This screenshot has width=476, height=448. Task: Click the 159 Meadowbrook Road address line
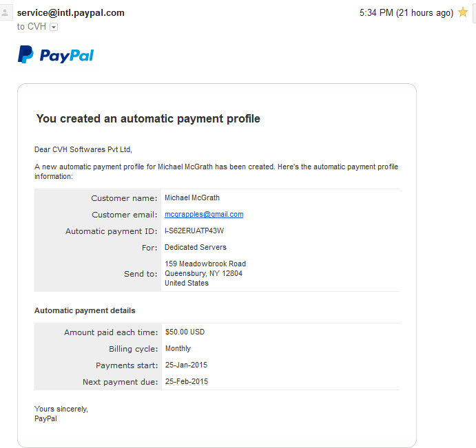tap(205, 264)
